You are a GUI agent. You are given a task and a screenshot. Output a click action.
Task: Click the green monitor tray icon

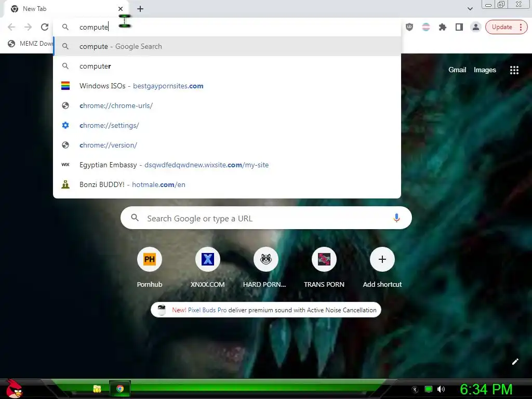pos(429,390)
